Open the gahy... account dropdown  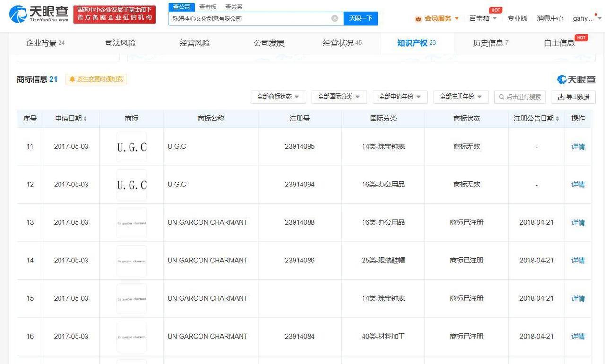coord(588,18)
